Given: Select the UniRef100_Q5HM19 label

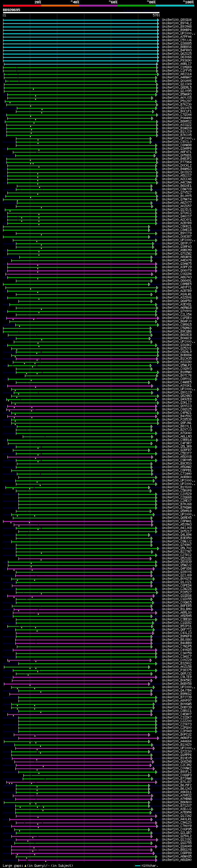Looking at the screenshot, I should tap(176, 511).
